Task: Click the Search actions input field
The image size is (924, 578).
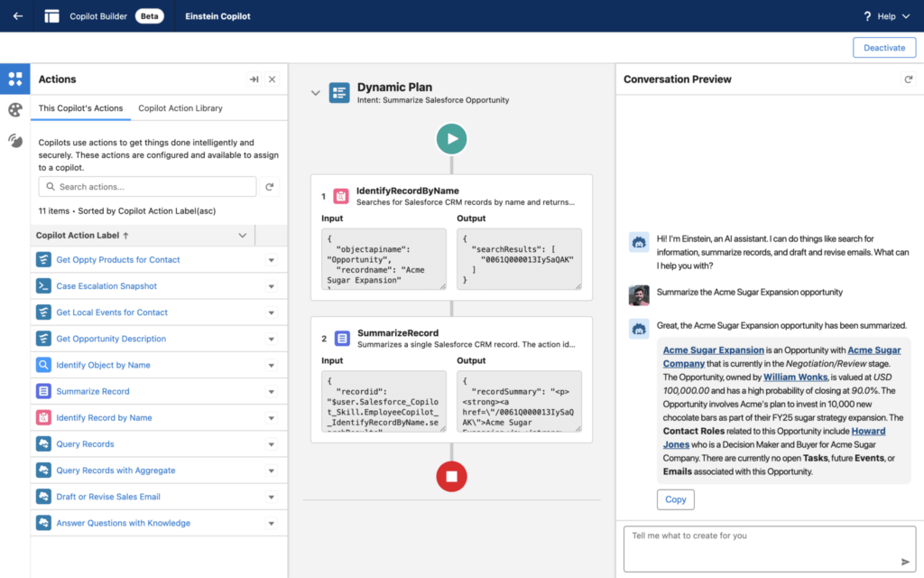Action: tap(147, 186)
